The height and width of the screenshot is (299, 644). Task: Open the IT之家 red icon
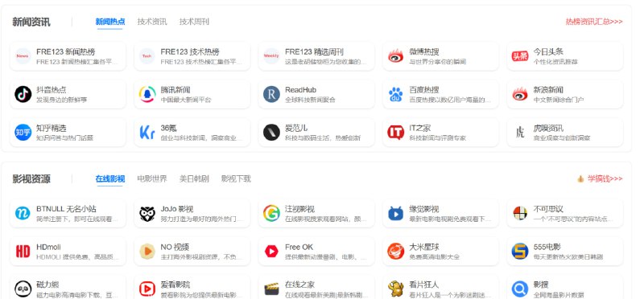[395, 133]
